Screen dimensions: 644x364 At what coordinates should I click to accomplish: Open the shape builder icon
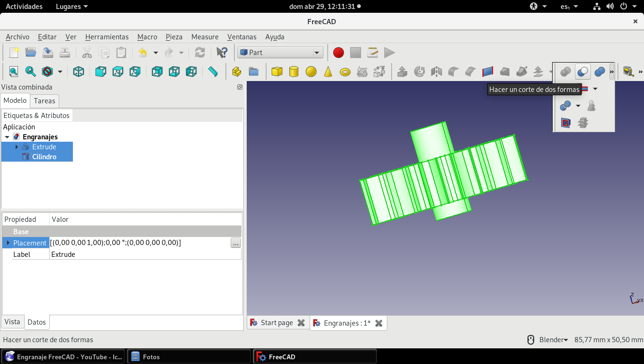[x=379, y=72]
